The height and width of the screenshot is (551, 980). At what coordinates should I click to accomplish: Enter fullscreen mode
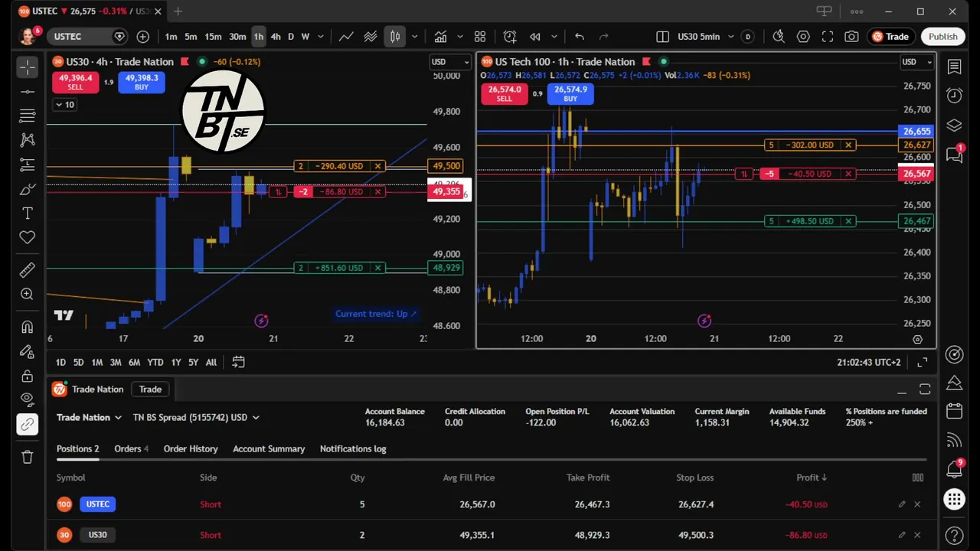click(x=828, y=37)
